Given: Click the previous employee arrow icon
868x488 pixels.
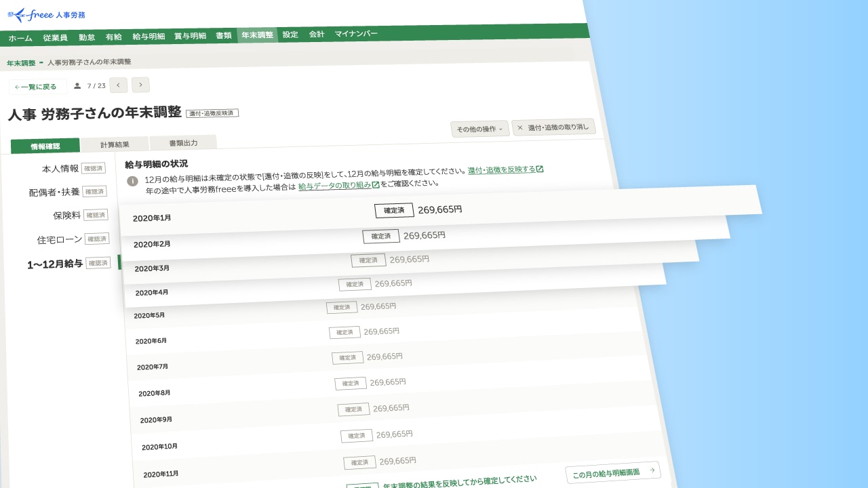Looking at the screenshot, I should click(x=119, y=85).
